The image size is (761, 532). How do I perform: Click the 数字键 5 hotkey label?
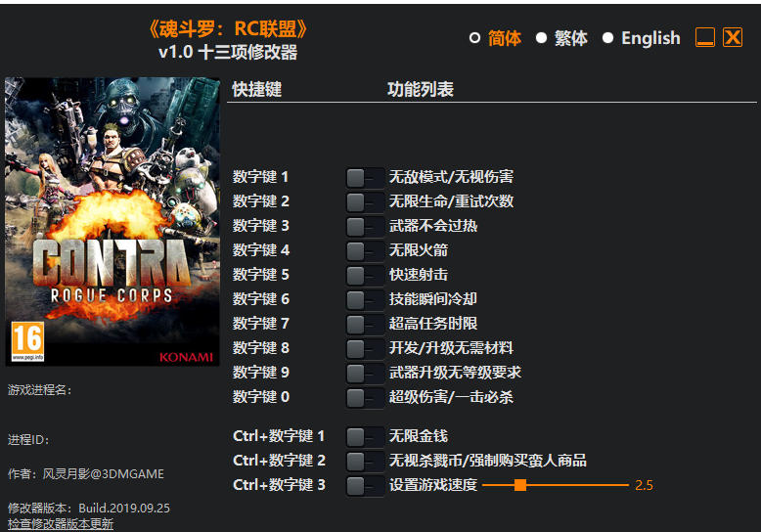[260, 274]
